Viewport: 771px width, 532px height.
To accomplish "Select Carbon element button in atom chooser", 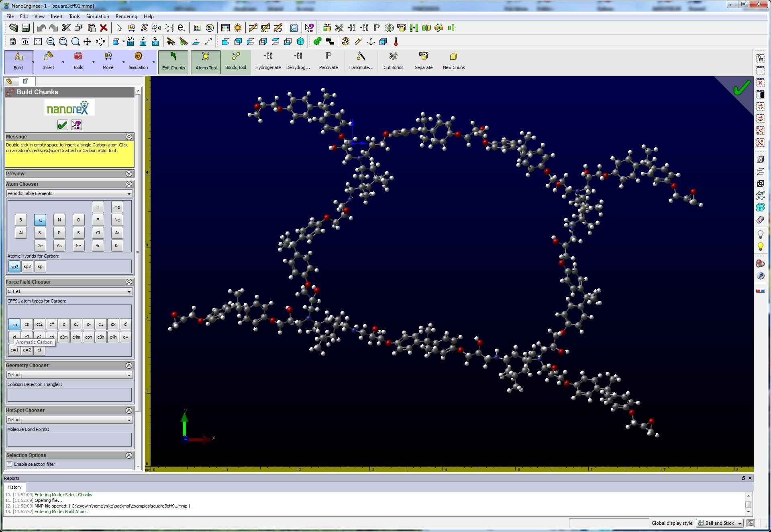I will coord(40,219).
